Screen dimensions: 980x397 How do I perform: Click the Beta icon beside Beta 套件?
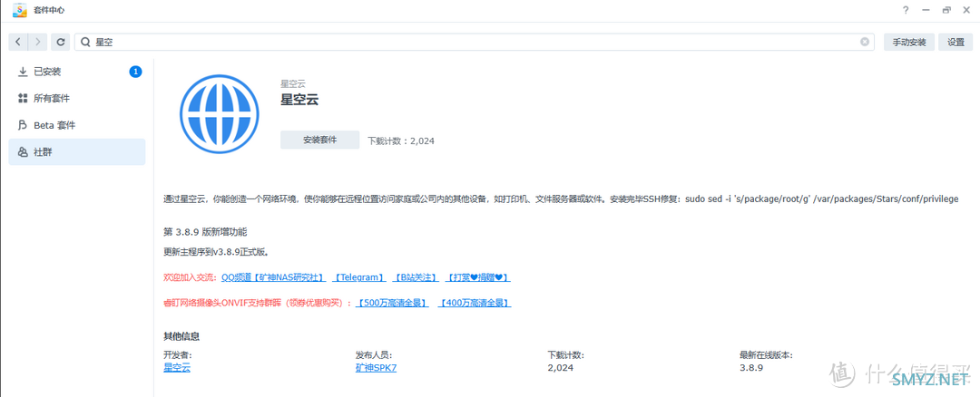point(23,125)
